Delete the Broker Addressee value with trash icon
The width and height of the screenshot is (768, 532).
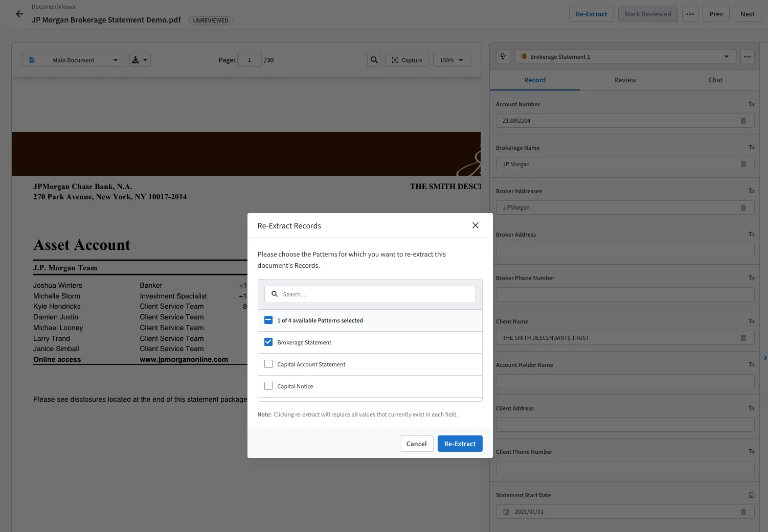[743, 207]
